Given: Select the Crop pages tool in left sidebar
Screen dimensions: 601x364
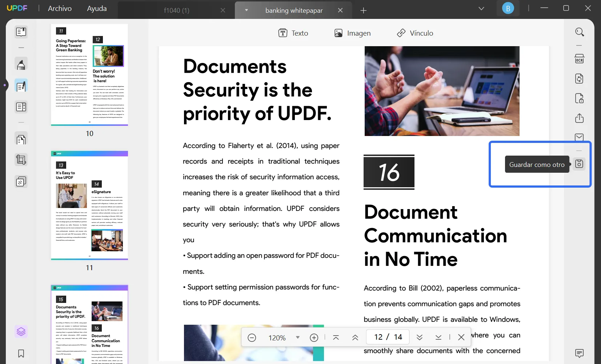Looking at the screenshot, I should click(x=21, y=160).
